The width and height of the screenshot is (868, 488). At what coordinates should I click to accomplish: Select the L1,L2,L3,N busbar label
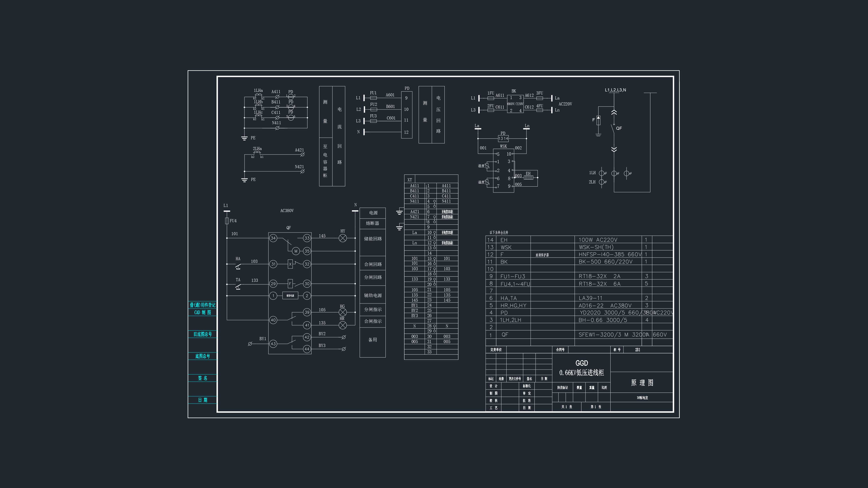click(615, 90)
